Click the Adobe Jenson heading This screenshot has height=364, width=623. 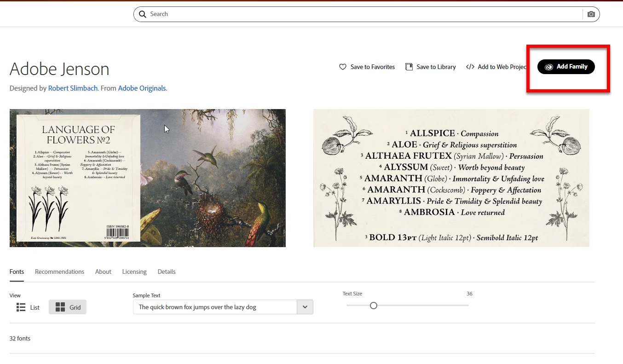coord(59,69)
